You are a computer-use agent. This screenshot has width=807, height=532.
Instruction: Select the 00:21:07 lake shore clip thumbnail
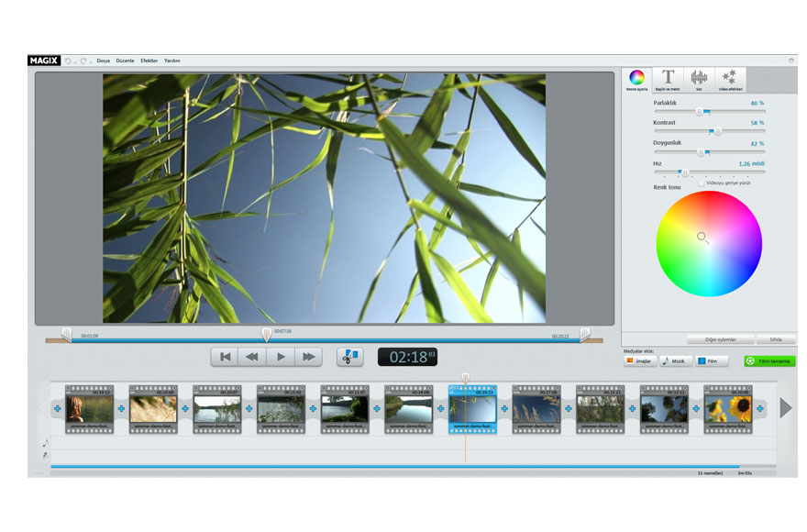pos(345,409)
